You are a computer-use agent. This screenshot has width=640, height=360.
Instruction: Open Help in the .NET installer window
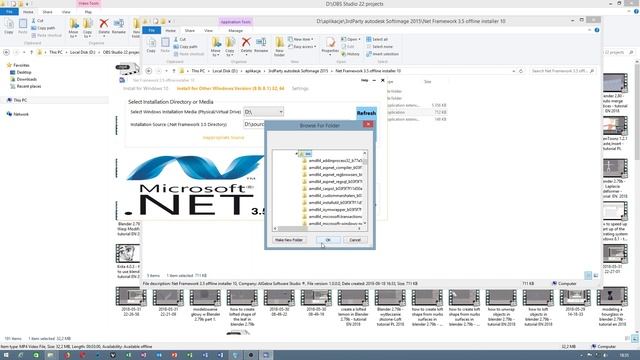(364, 80)
